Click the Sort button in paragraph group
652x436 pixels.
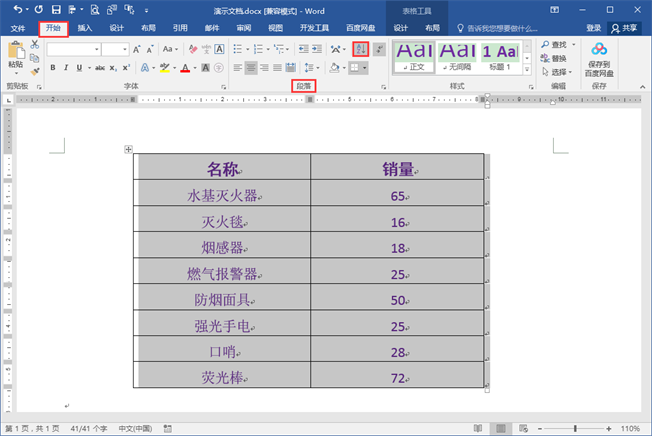(x=361, y=49)
